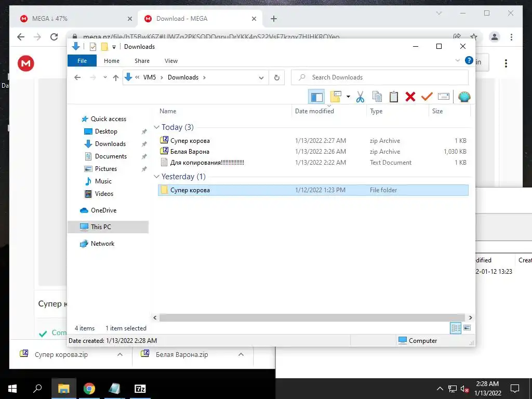This screenshot has width=532, height=399.
Task: Click the folder view options toolbar icon
Action: (335, 97)
